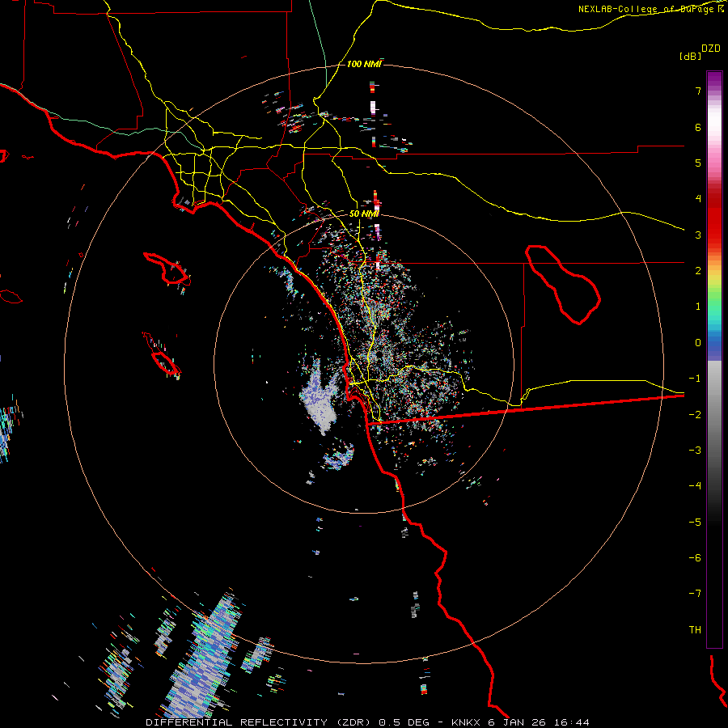Click the DZD product label above the scale
728x728 pixels.
click(710, 49)
